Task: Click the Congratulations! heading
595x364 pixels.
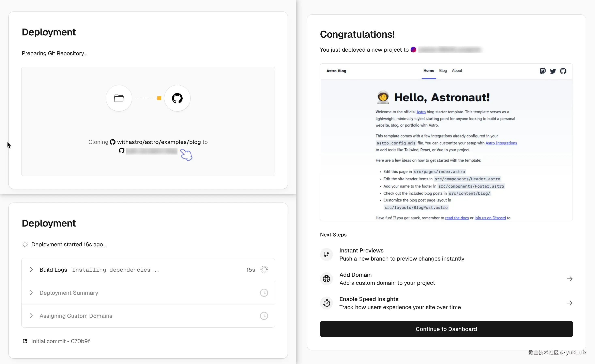Action: pos(357,34)
